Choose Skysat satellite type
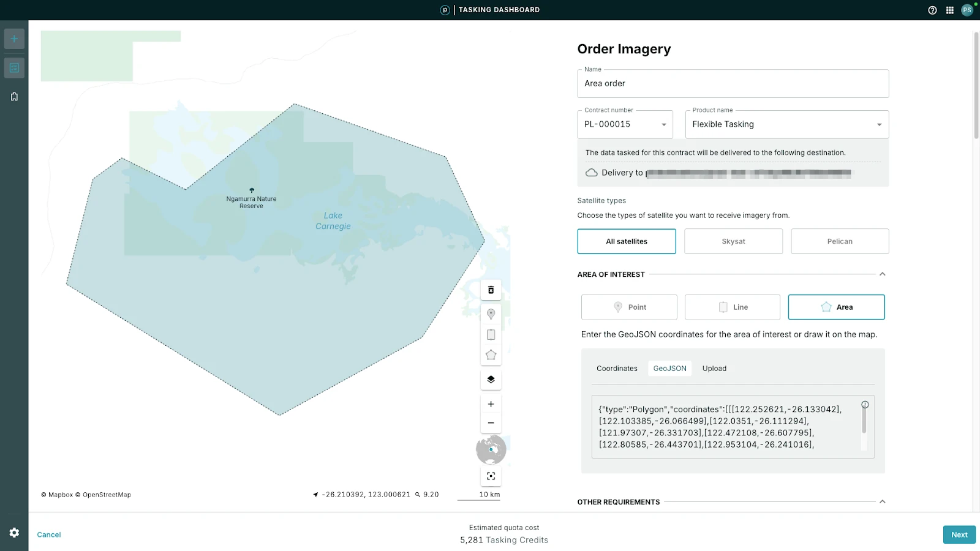The image size is (980, 551). coord(733,241)
